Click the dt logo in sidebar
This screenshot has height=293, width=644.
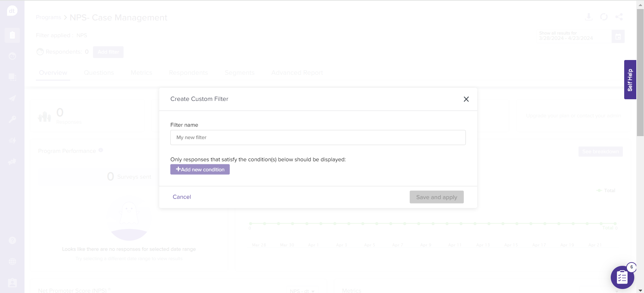(x=12, y=11)
